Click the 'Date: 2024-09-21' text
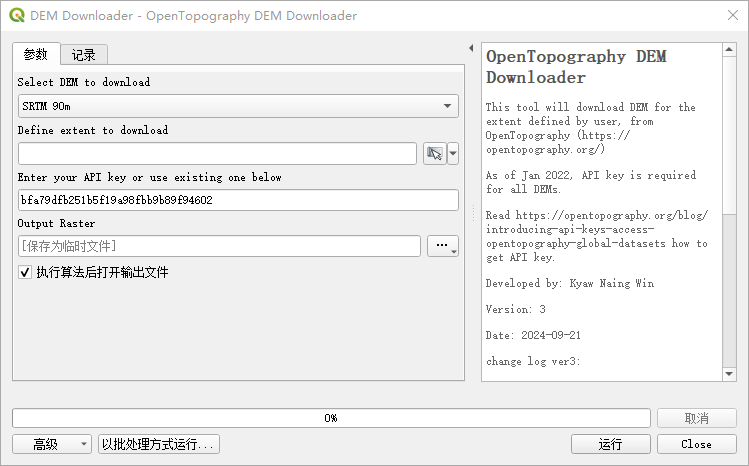 point(533,335)
